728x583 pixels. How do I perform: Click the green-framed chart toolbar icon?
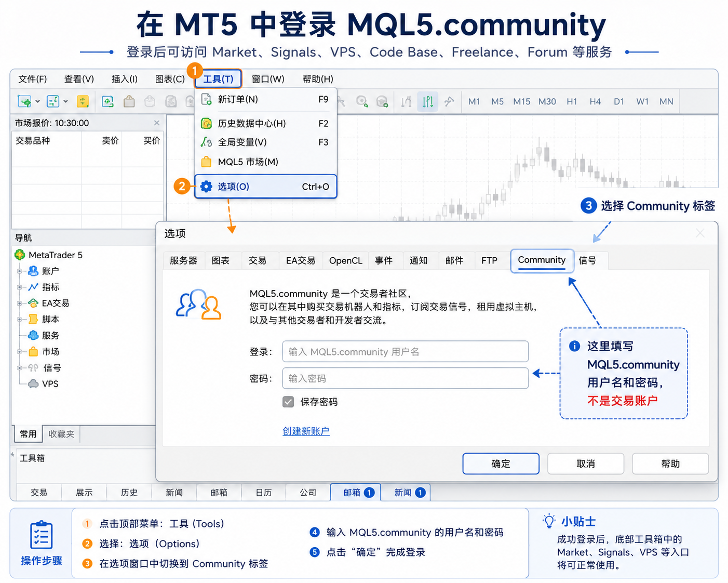(x=107, y=101)
